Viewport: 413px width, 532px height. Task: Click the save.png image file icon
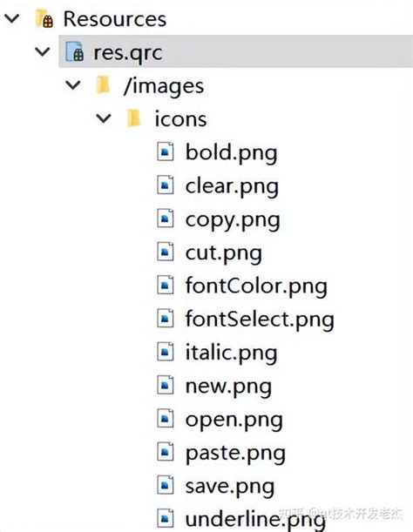(166, 485)
